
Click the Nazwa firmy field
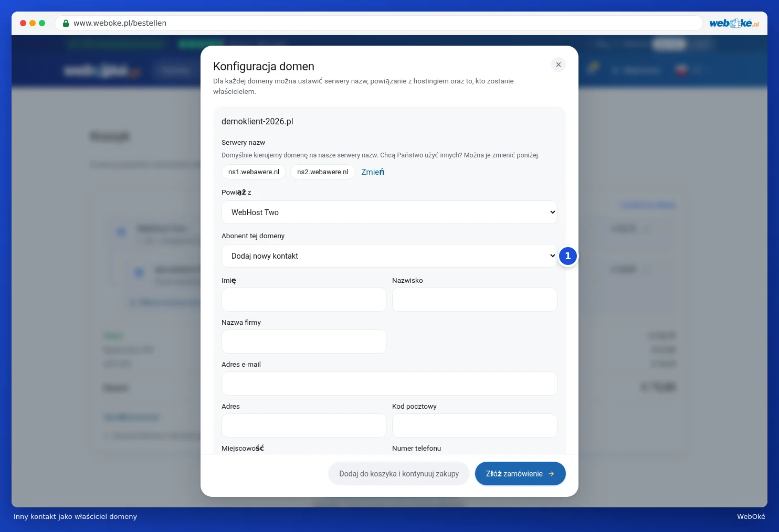click(304, 342)
